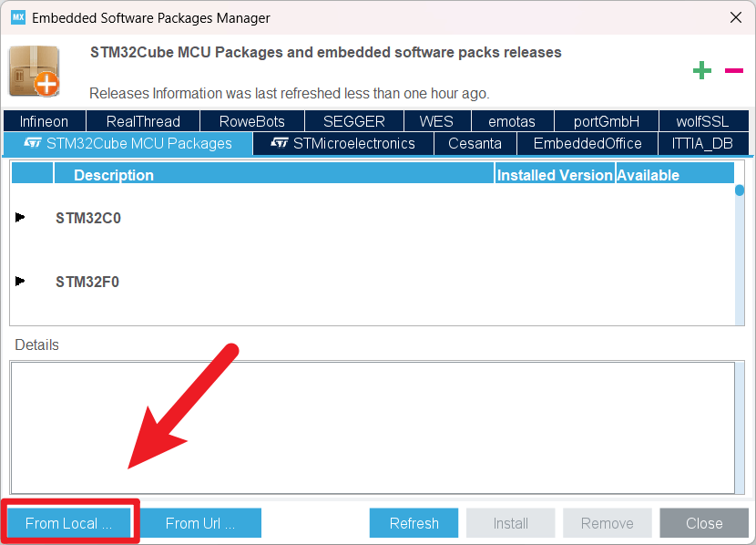Switch to the wolfSSL tab
Viewport: 756px width, 545px height.
click(702, 121)
